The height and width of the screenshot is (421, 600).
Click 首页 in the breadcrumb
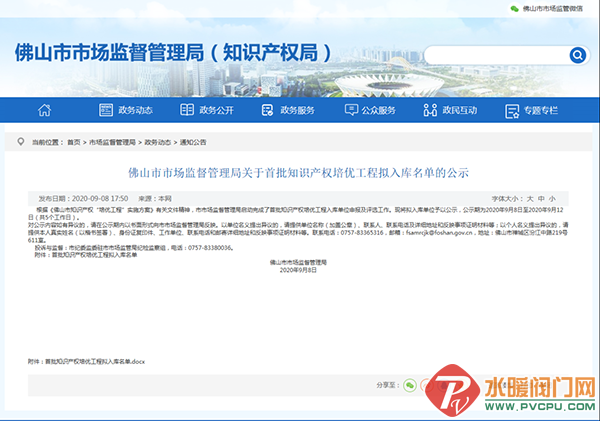click(74, 142)
